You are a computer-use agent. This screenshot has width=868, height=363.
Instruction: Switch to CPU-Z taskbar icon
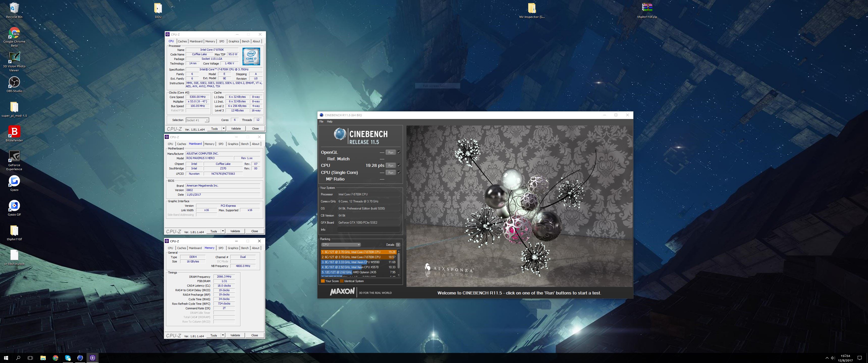(92, 358)
